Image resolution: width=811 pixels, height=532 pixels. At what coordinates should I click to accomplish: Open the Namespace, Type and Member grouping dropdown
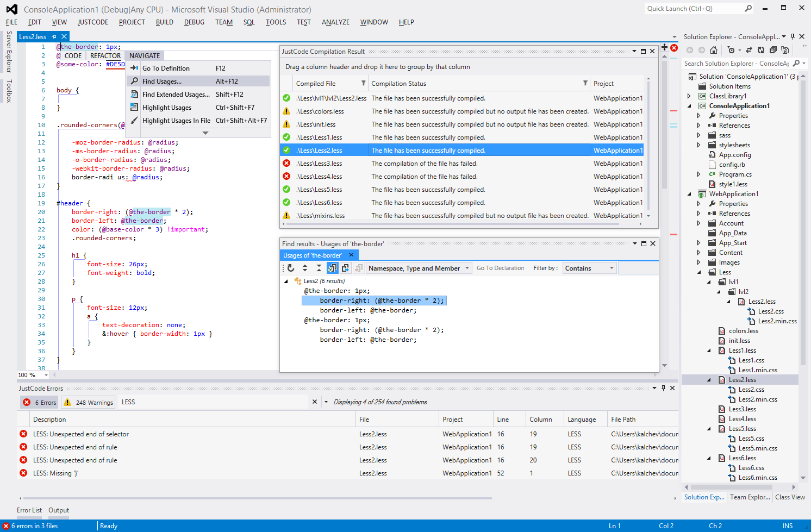pyautogui.click(x=419, y=268)
